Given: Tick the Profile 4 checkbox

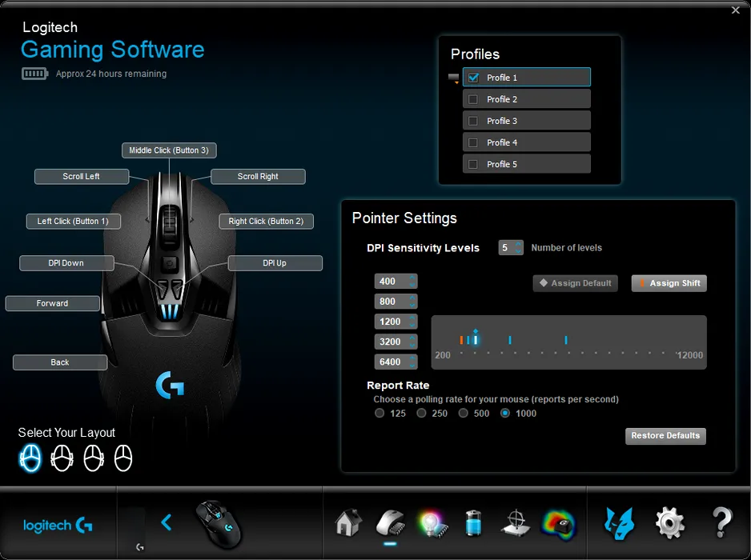Looking at the screenshot, I should tap(473, 142).
